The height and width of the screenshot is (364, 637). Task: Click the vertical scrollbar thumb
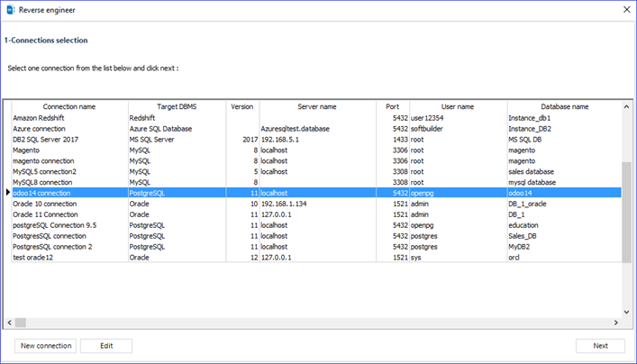click(626, 212)
